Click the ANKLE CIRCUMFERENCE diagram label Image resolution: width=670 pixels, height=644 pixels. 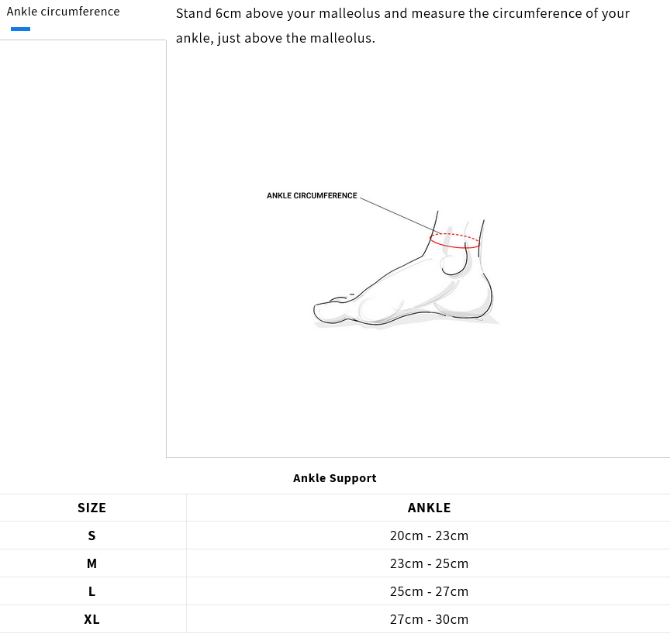[312, 196]
